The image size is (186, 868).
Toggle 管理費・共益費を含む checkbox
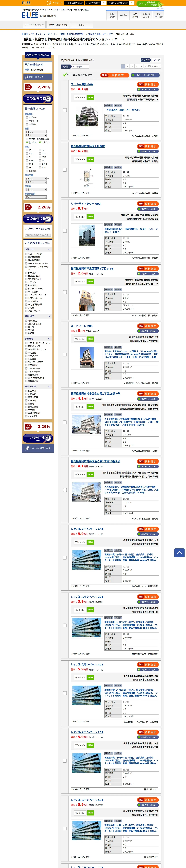pos(27,139)
